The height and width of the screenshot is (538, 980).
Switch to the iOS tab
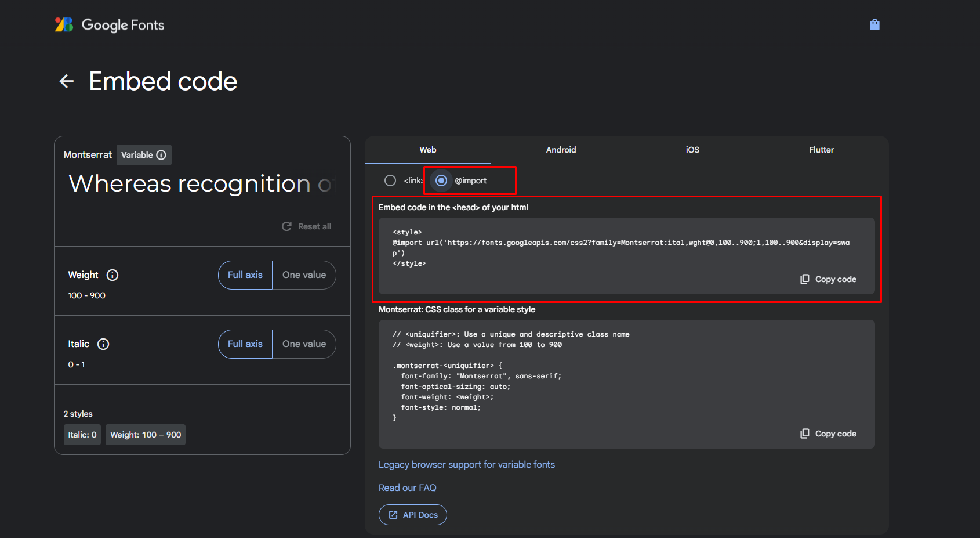click(x=692, y=150)
